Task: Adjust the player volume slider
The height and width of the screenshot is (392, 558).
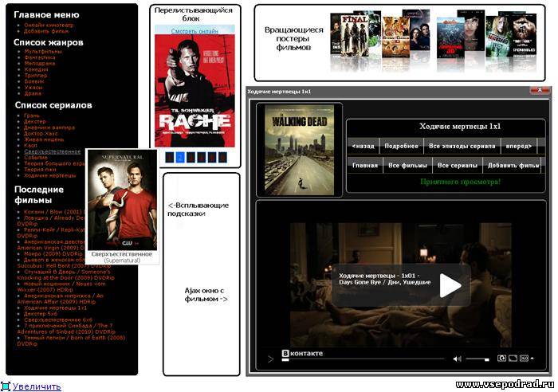Action: pyautogui.click(x=477, y=359)
